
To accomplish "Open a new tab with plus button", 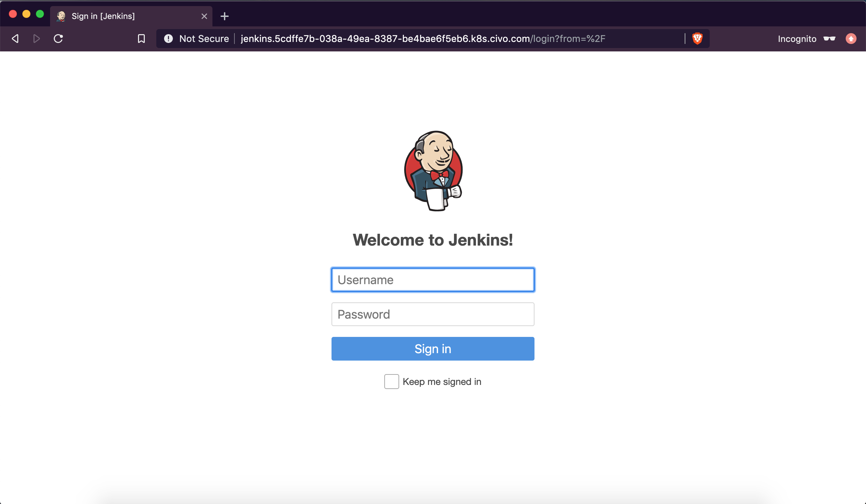I will (224, 16).
